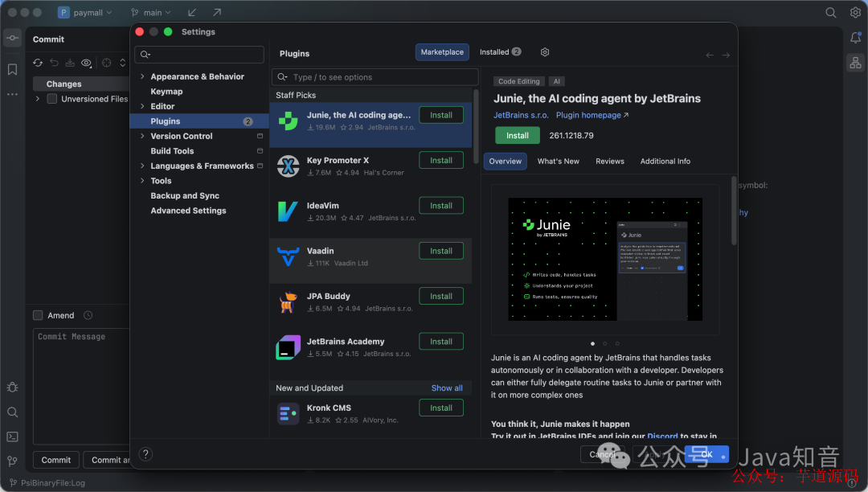The width and height of the screenshot is (868, 492).
Task: Switch to the Marketplace tab
Action: tap(442, 52)
